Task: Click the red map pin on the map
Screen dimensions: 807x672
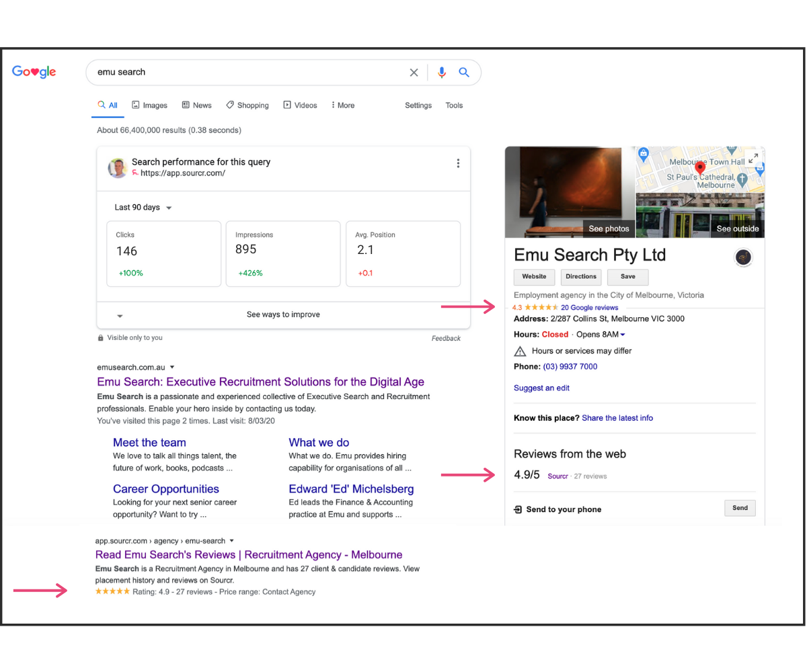Action: [700, 167]
